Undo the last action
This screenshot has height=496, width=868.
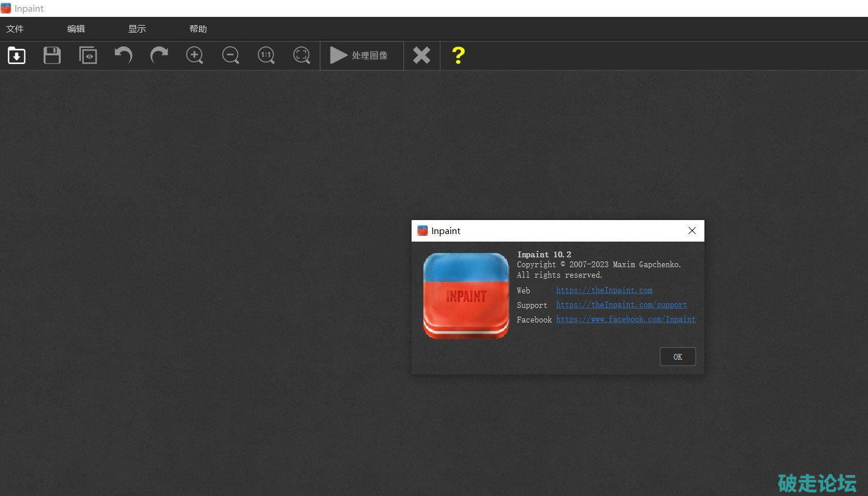(x=123, y=55)
